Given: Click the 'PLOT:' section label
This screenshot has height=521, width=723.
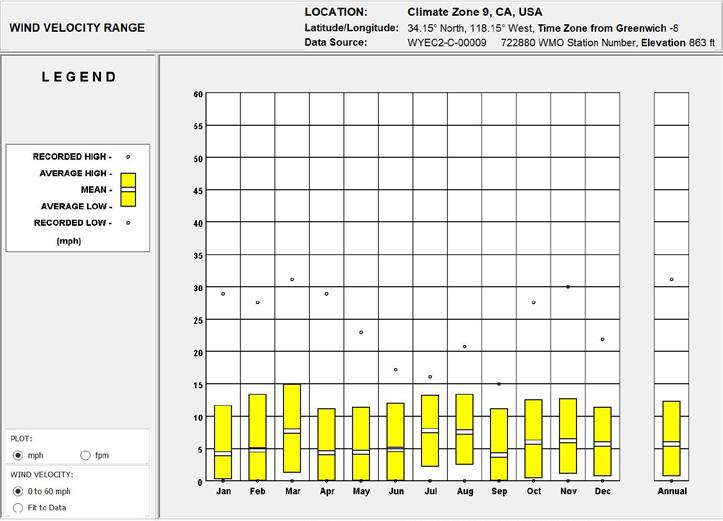Looking at the screenshot, I should [x=21, y=438].
